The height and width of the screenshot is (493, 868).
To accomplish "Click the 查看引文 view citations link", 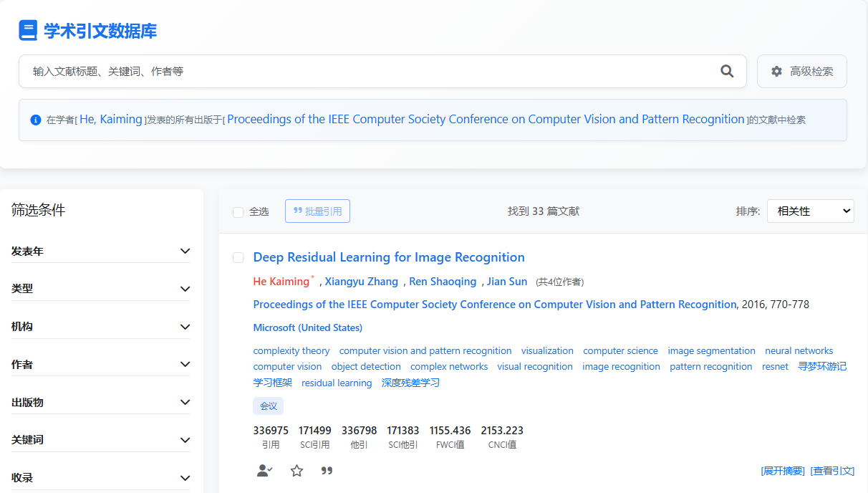I will point(832,471).
